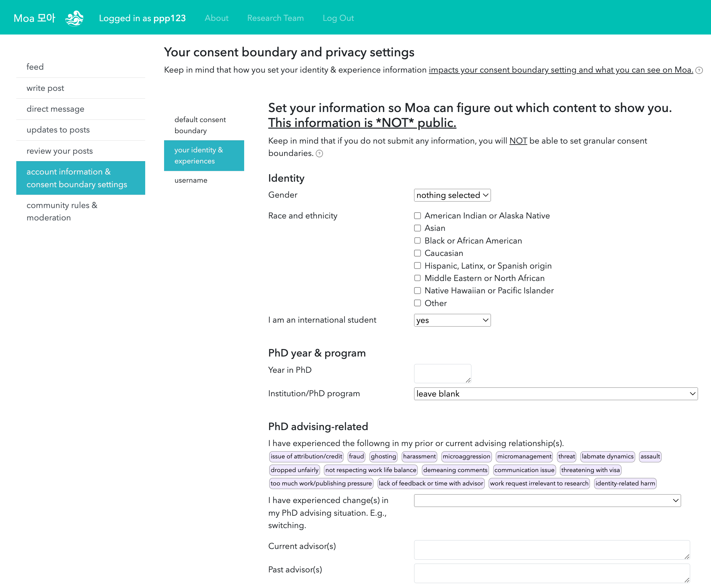This screenshot has width=711, height=588.
Task: Check Middle Eastern or North African
Action: click(417, 278)
